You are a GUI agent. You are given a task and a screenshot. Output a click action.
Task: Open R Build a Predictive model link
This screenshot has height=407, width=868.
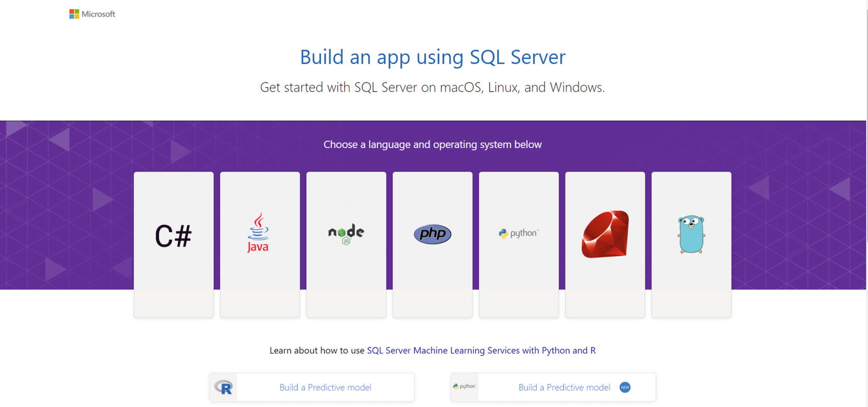point(326,387)
